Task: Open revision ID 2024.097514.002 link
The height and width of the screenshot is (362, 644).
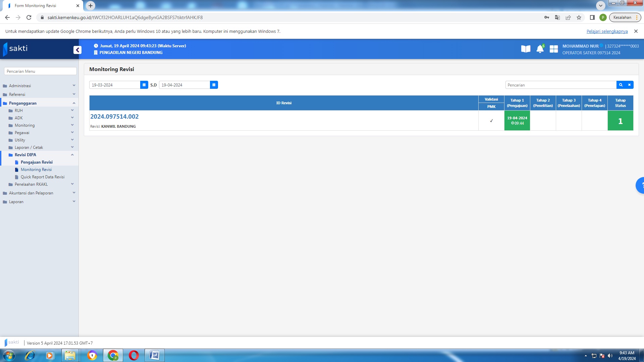Action: tap(114, 117)
